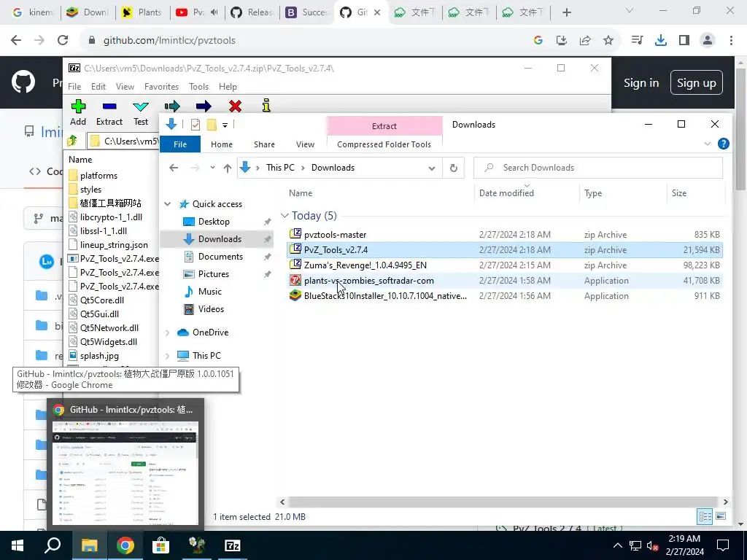Click the Sign up button on GitHub
The width and height of the screenshot is (747, 560).
(x=697, y=83)
